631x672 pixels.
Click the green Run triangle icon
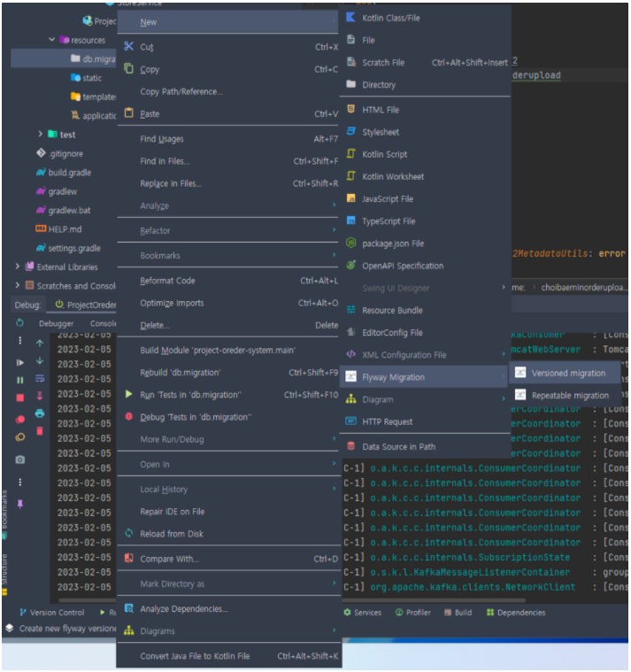pyautogui.click(x=128, y=394)
